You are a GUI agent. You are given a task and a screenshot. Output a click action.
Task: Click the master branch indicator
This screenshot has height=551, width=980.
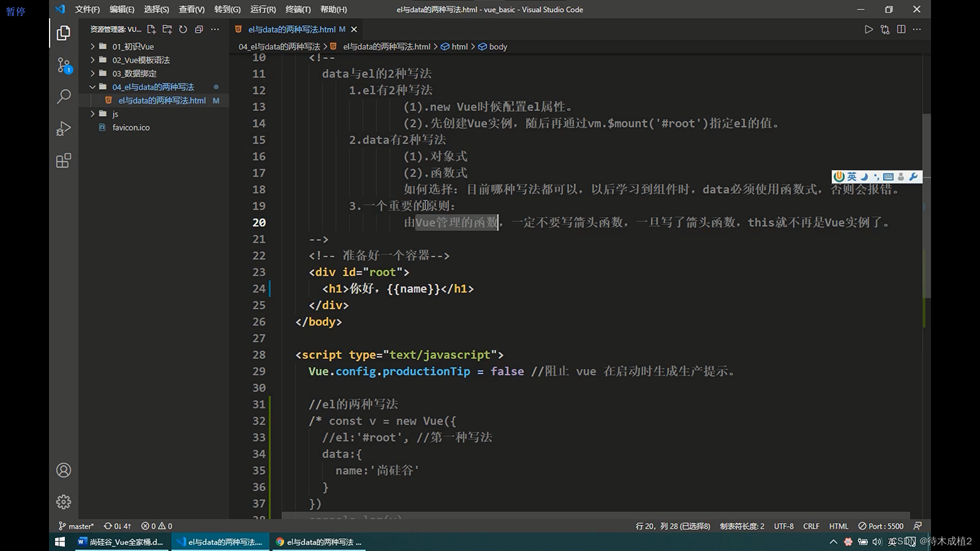tap(76, 526)
